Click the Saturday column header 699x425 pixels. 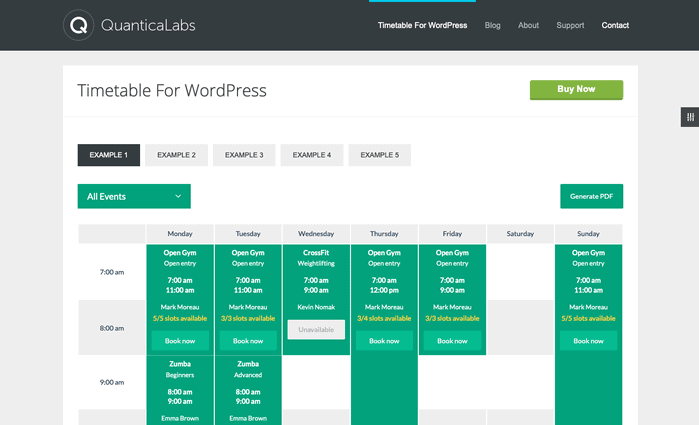(520, 234)
